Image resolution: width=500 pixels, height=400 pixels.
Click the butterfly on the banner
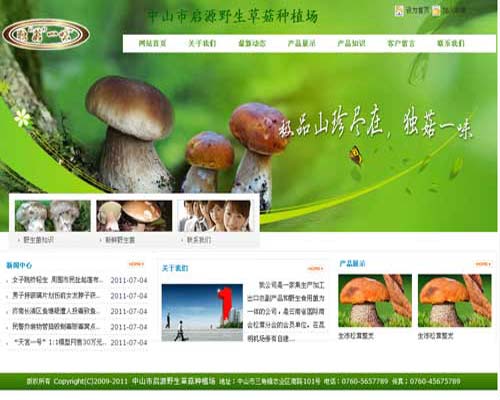click(356, 155)
